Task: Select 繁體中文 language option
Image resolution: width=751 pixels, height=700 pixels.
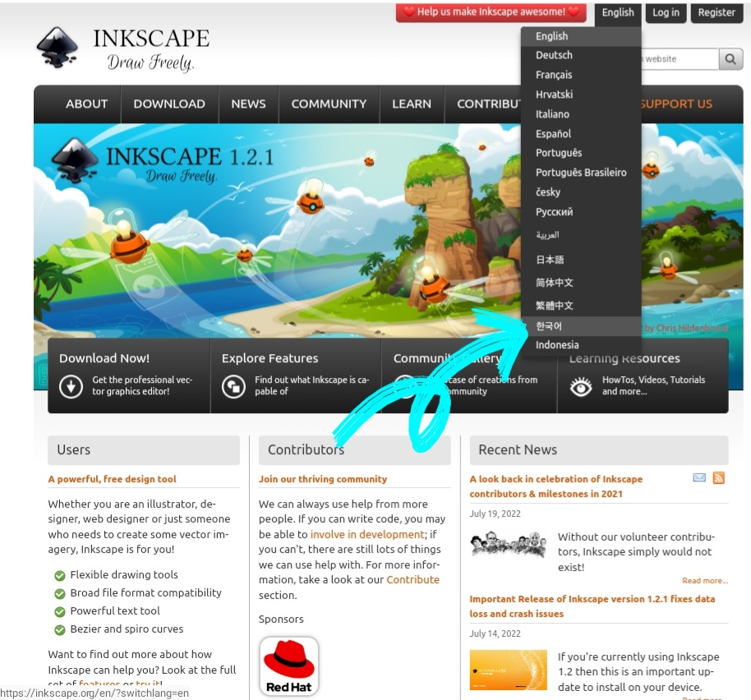Action: pos(581,306)
